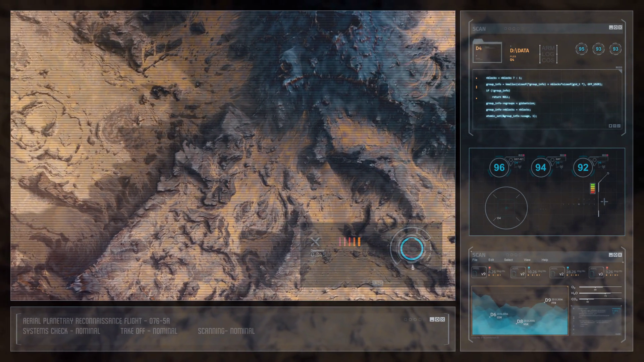Toggle the round indicator next to GX7-421
Screen dimensions: 644x362
tap(511, 160)
